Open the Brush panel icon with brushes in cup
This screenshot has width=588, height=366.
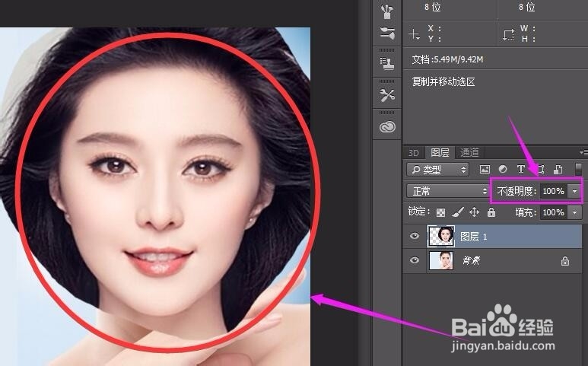point(386,11)
